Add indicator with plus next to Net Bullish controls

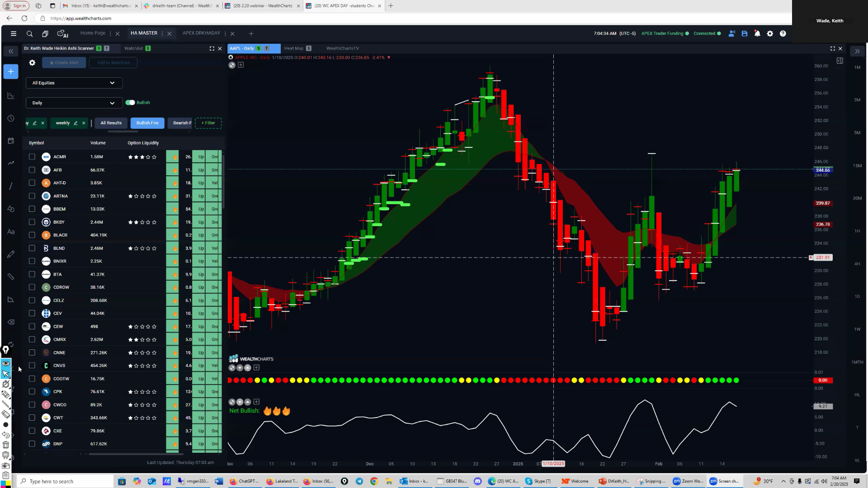pyautogui.click(x=256, y=402)
